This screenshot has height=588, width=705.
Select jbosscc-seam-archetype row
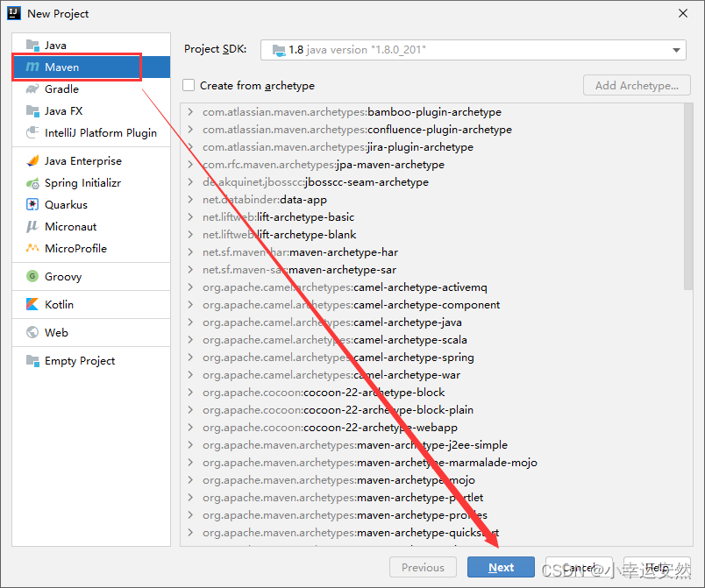click(x=431, y=182)
